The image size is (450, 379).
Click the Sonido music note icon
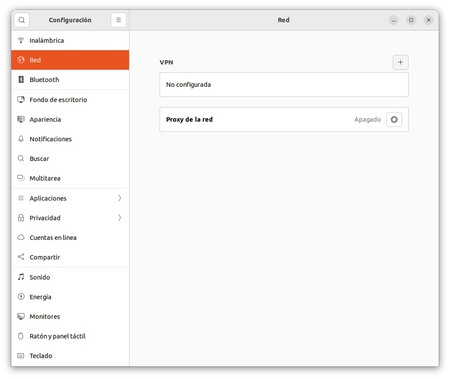pos(21,277)
